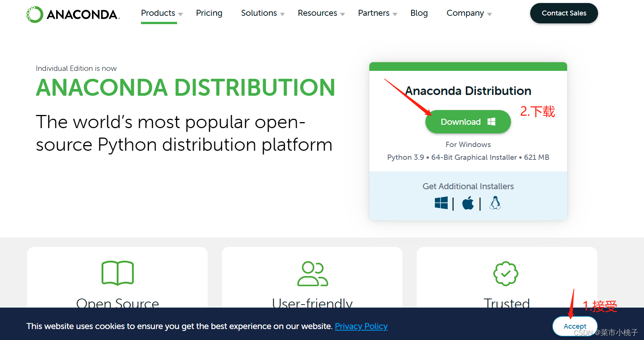Viewport: 644px width, 340px height.
Task: Select the macOS Apple installer icon
Action: (468, 203)
